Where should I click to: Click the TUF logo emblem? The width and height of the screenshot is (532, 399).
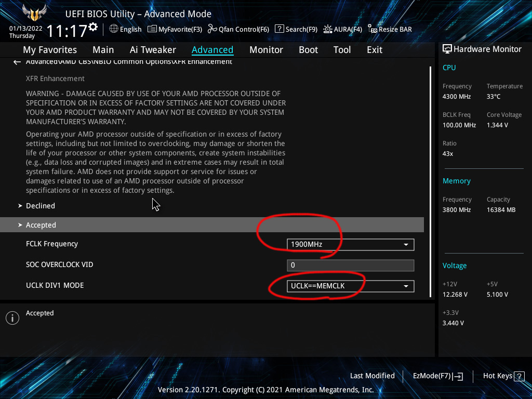(x=34, y=13)
